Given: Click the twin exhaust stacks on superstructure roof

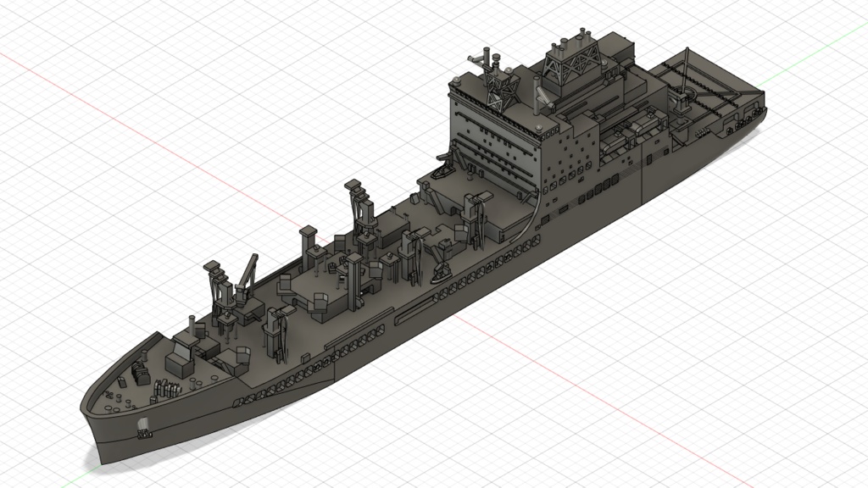Looking at the screenshot, I should pos(573,41).
